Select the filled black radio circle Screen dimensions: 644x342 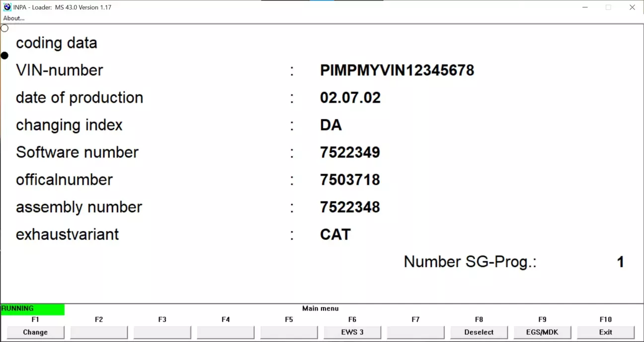click(4, 56)
